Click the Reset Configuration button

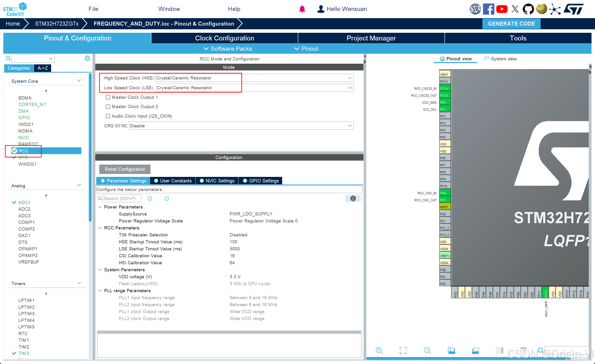[125, 169]
